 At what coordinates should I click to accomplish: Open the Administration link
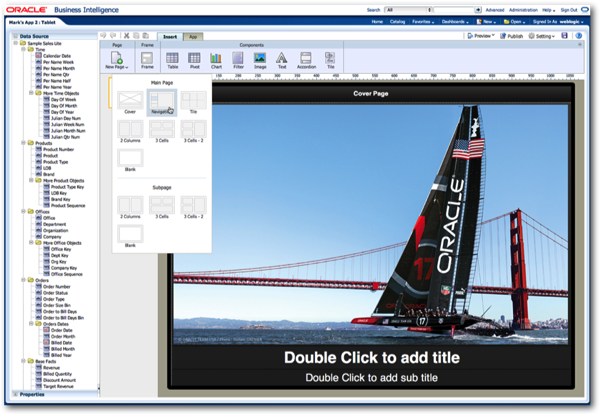[523, 10]
